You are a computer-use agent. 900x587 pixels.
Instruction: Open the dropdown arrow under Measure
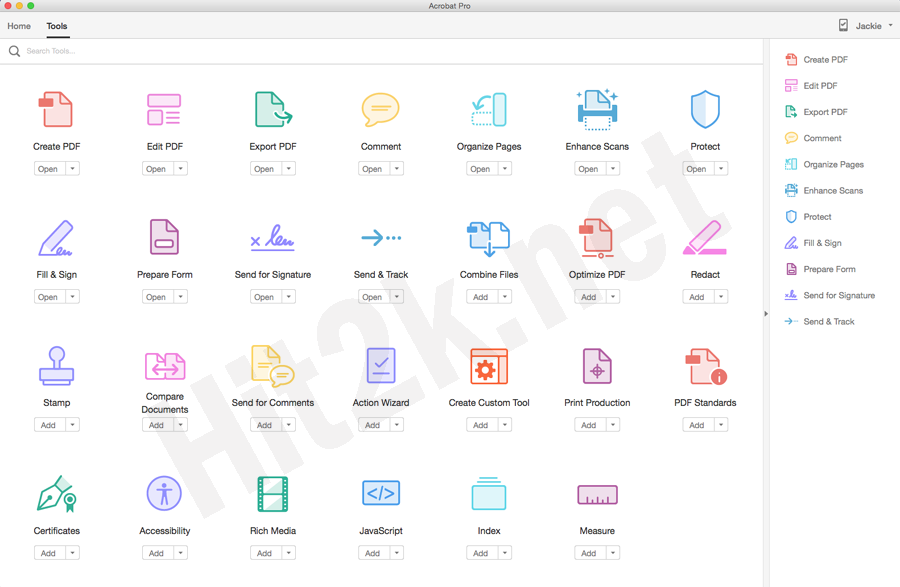click(613, 553)
